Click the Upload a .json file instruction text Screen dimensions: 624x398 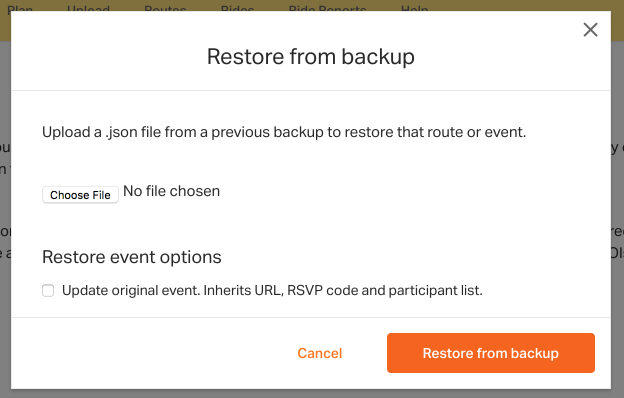coord(284,132)
